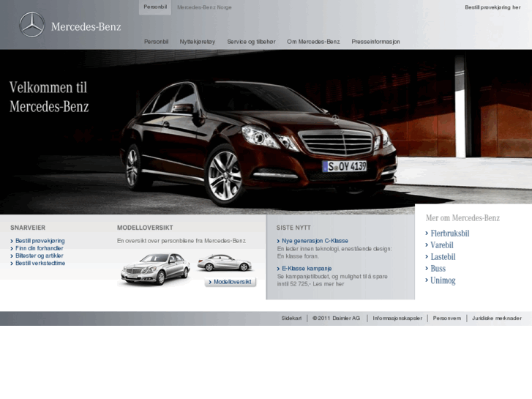The width and height of the screenshot is (532, 399).
Task: Click the MODELLOVERSIKT section heading
Action: click(145, 228)
